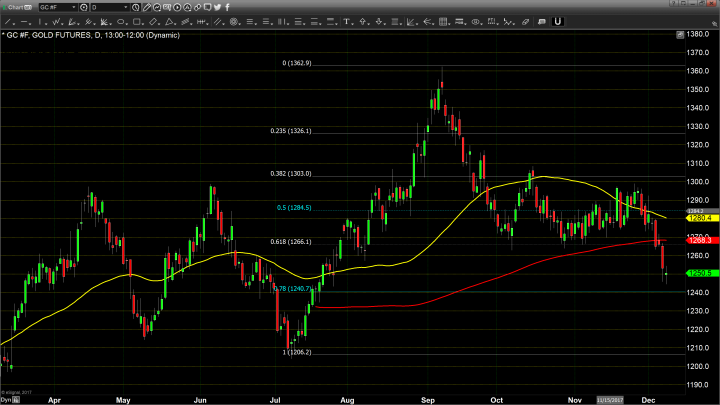Click the help question-mark window button
Screen dimensions: 720x405
pos(674,3)
